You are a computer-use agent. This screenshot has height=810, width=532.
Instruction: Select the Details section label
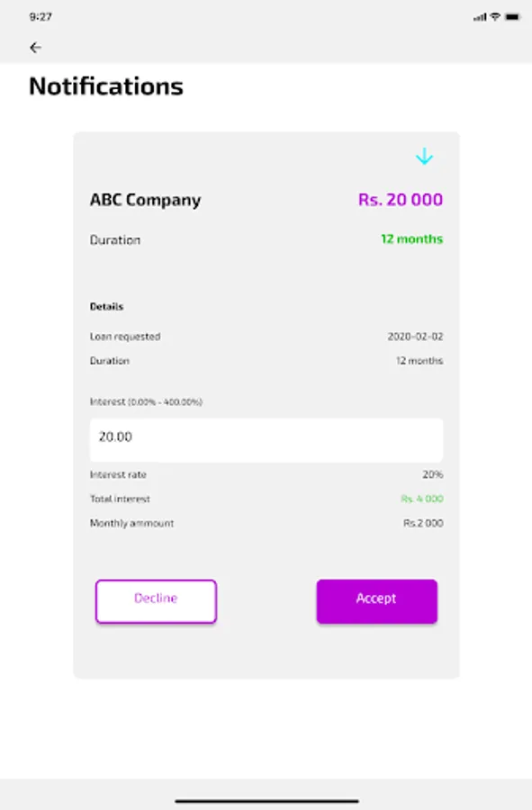[104, 306]
